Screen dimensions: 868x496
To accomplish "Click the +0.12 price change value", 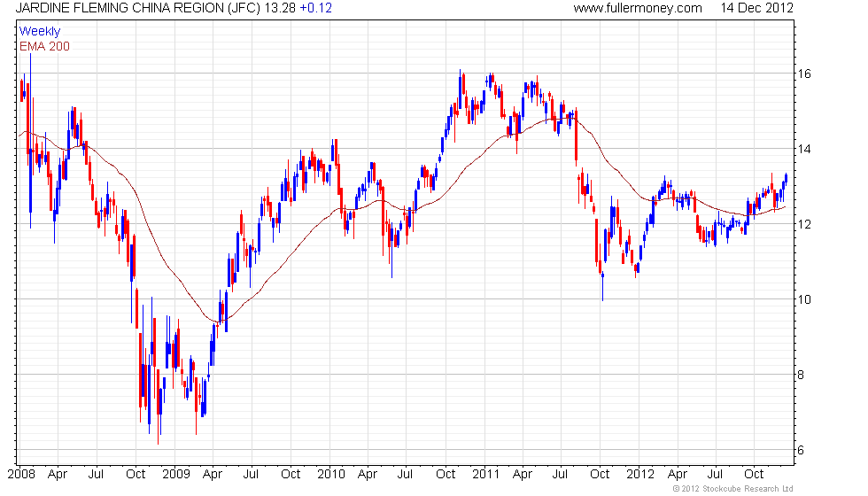I will tap(315, 8).
